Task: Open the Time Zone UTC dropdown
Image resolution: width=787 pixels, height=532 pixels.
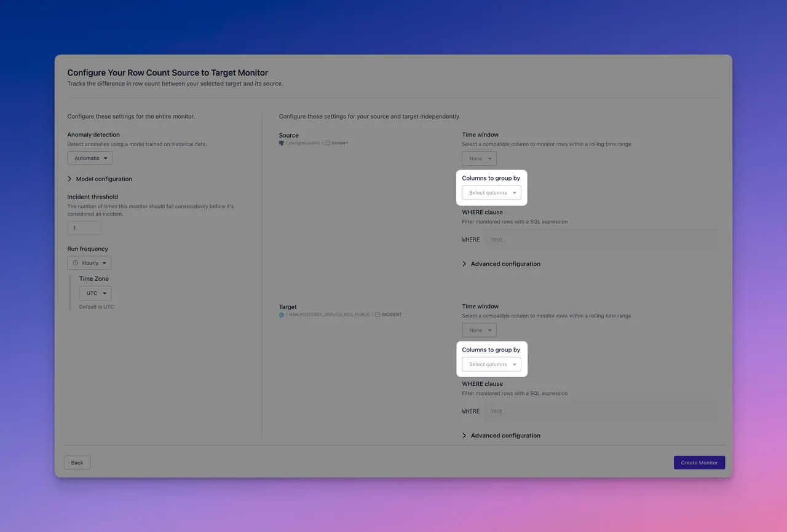Action: click(x=95, y=293)
